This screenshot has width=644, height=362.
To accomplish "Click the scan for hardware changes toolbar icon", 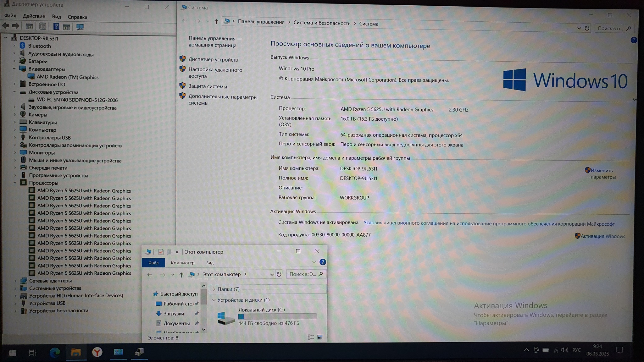I will coord(80,27).
